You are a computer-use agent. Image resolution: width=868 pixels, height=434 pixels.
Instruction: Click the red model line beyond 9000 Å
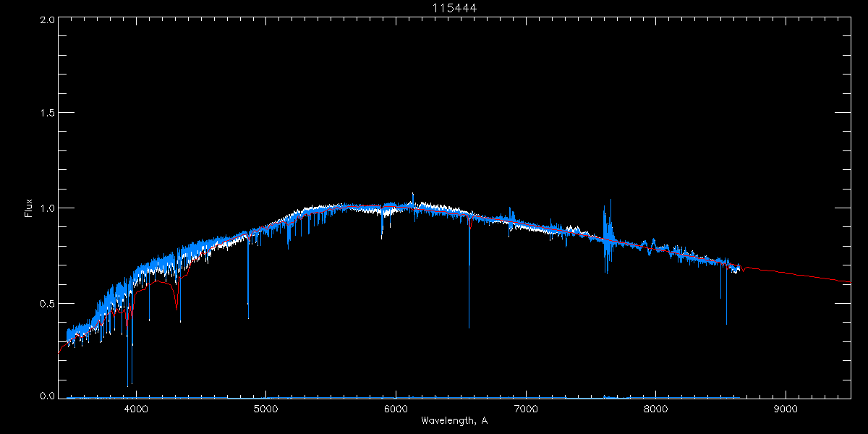click(x=817, y=276)
